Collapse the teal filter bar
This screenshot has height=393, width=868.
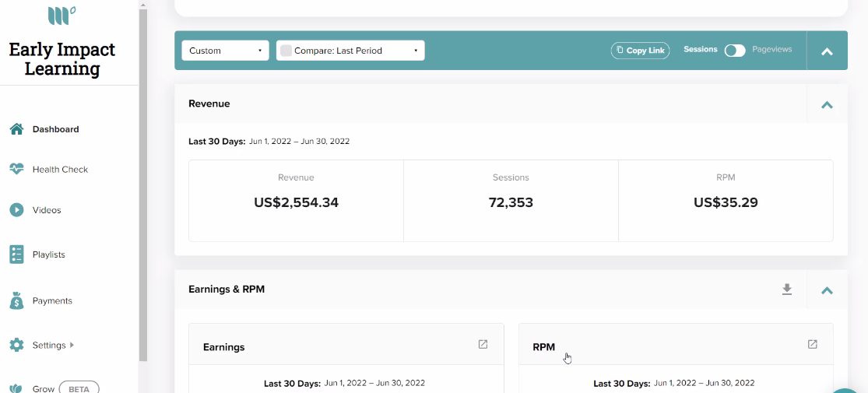tap(827, 51)
